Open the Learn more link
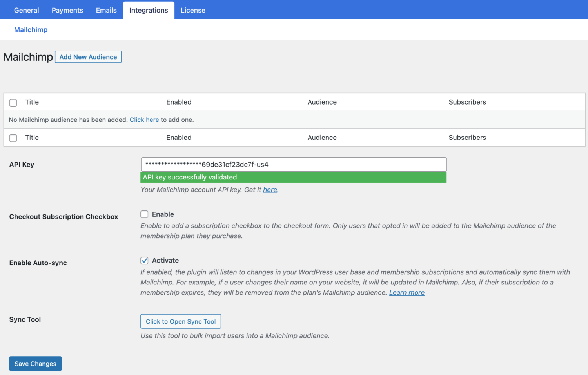Image resolution: width=588 pixels, height=375 pixels. tap(407, 293)
